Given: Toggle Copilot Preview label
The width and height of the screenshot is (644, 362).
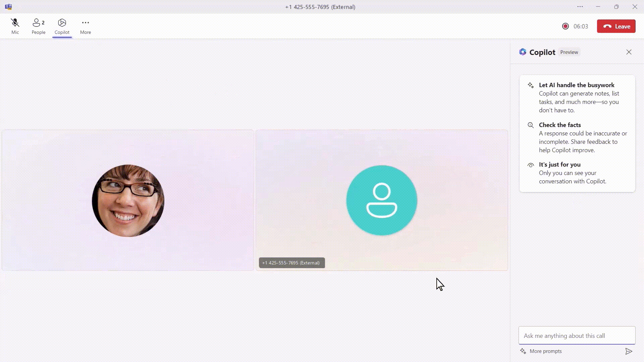Looking at the screenshot, I should coord(569,52).
